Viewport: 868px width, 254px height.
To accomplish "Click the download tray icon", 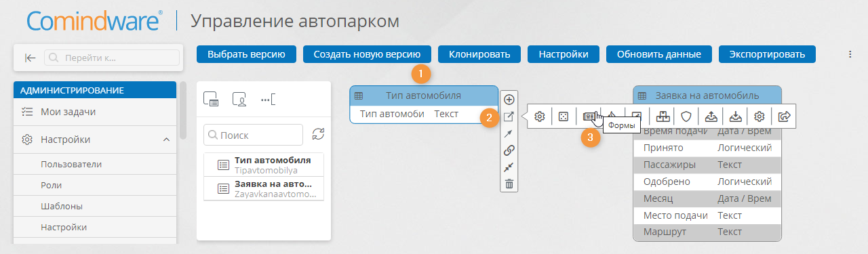I will [735, 117].
